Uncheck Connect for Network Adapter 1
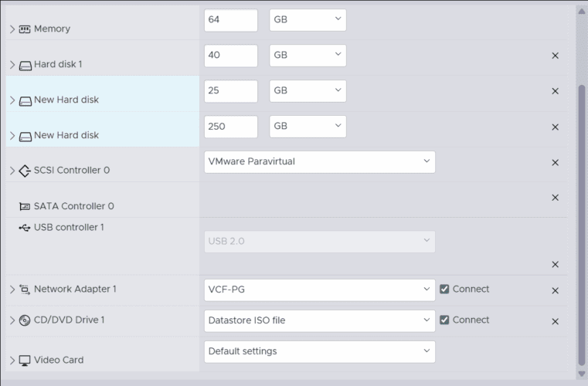Image resolution: width=588 pixels, height=386 pixels. coord(444,289)
